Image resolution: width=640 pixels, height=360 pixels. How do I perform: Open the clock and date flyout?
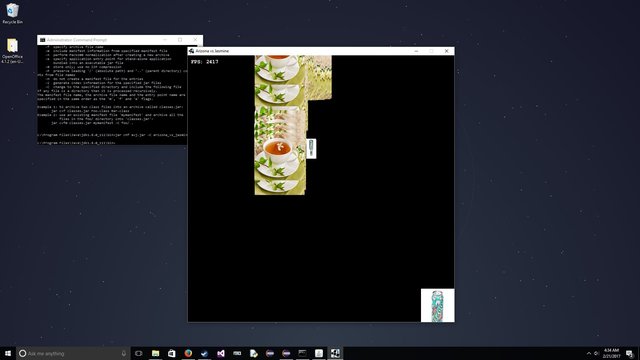[611, 353]
